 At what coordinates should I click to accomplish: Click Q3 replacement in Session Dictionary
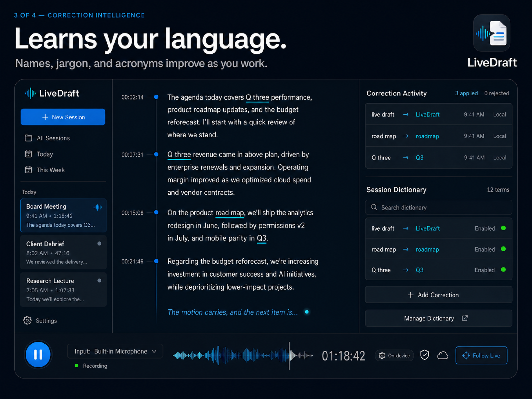click(419, 270)
